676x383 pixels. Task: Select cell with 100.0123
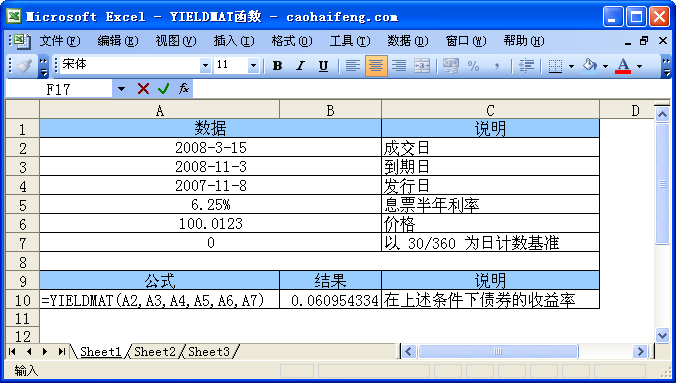click(210, 223)
